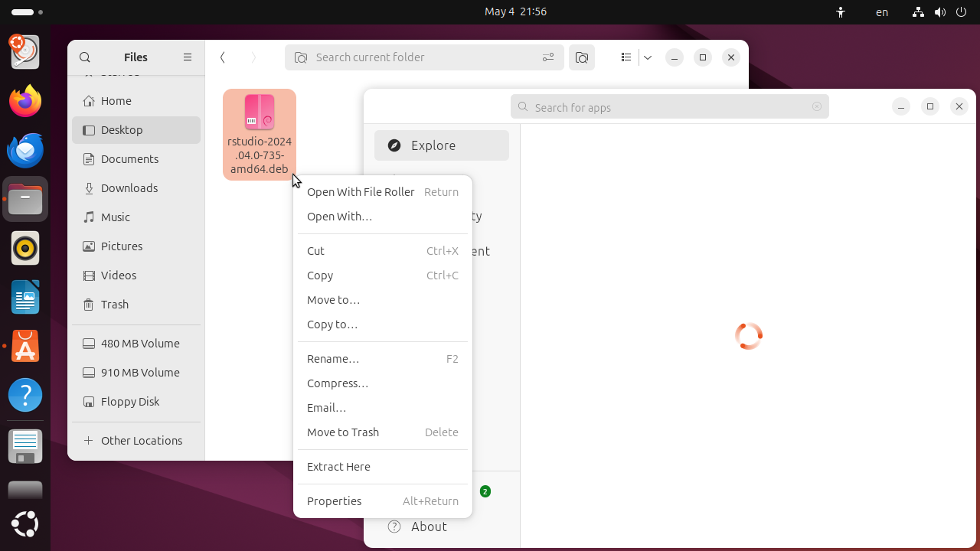Click the search icon in the Files sidebar header
980x551 pixels.
click(85, 57)
